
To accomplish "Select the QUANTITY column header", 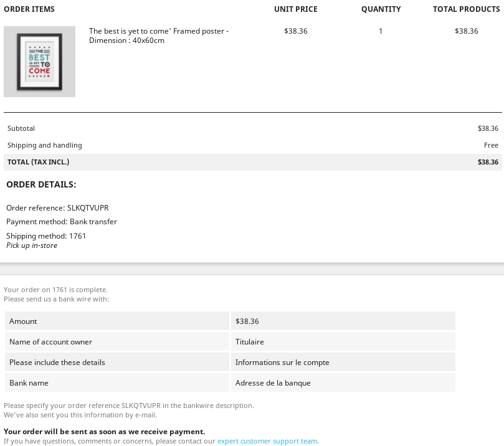I will [x=381, y=9].
